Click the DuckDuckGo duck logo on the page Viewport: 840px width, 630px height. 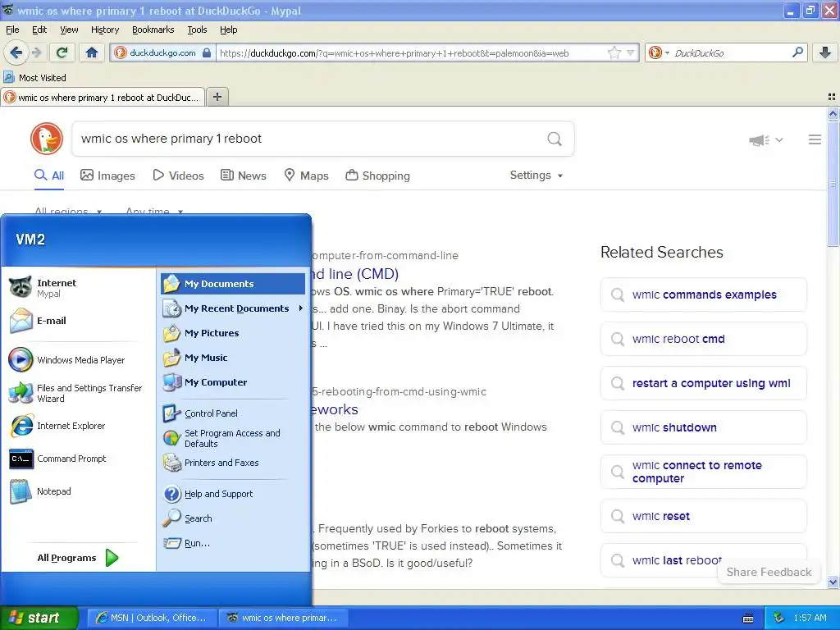(x=47, y=139)
